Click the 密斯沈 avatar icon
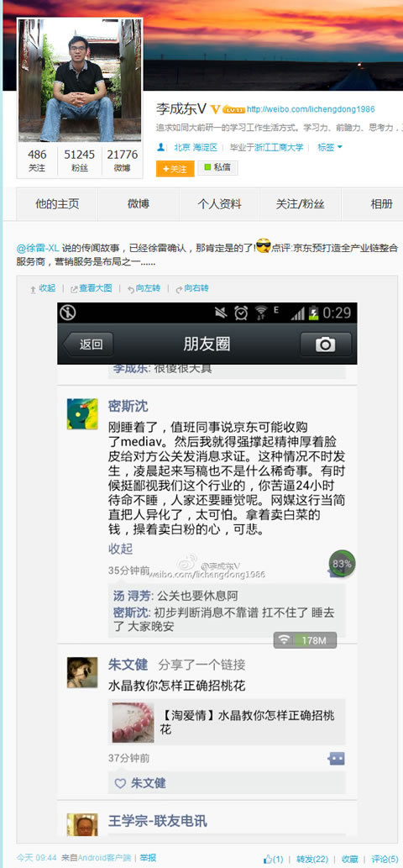The image size is (403, 868). point(82,413)
